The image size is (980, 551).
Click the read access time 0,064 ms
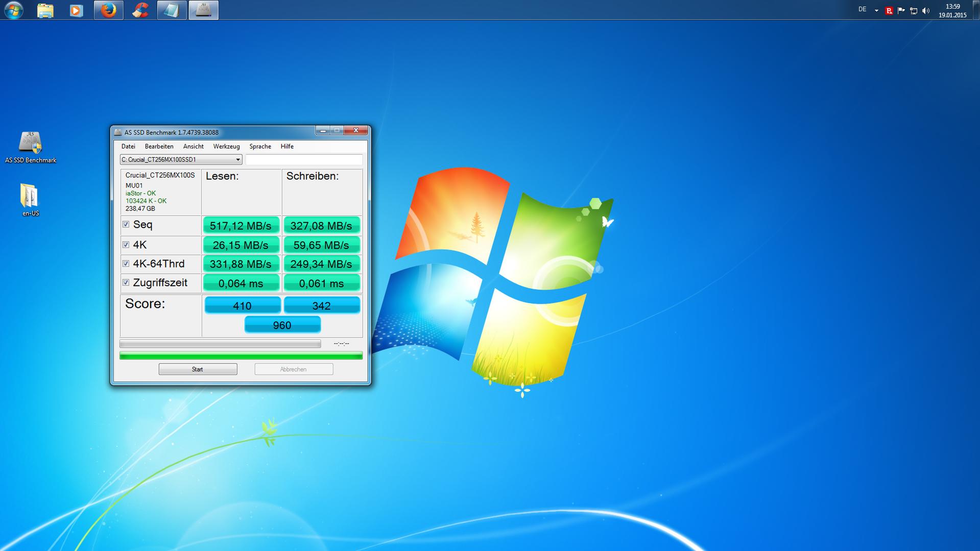[x=241, y=283]
